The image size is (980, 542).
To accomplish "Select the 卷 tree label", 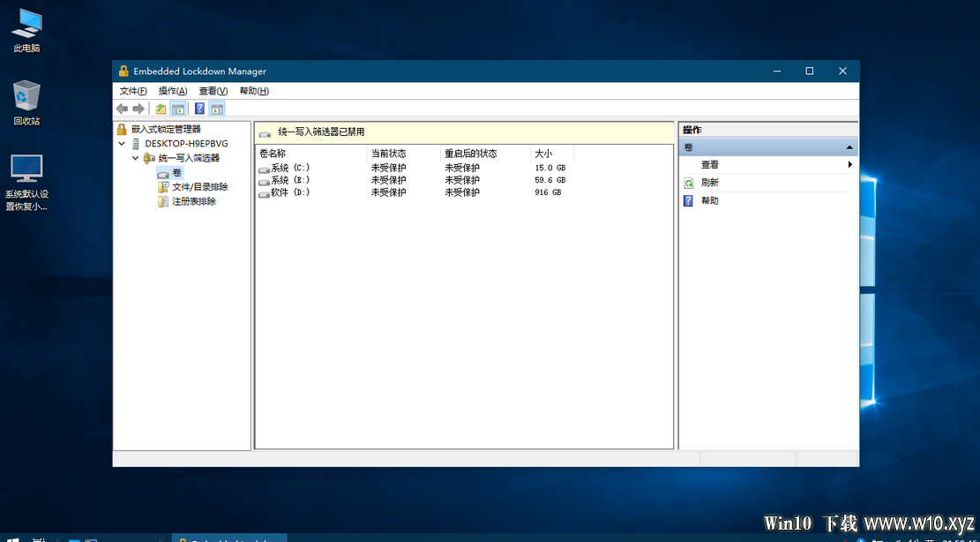I will tap(176, 173).
